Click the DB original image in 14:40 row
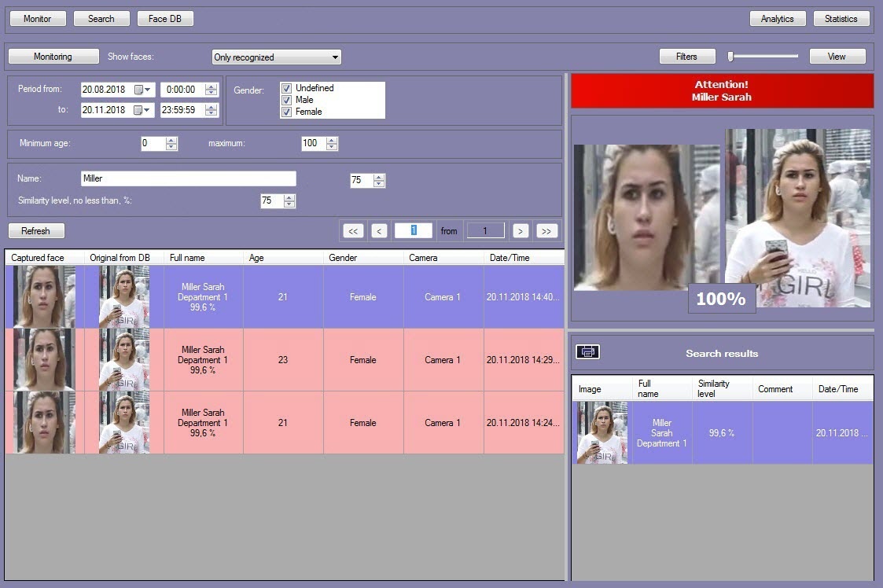 point(124,297)
